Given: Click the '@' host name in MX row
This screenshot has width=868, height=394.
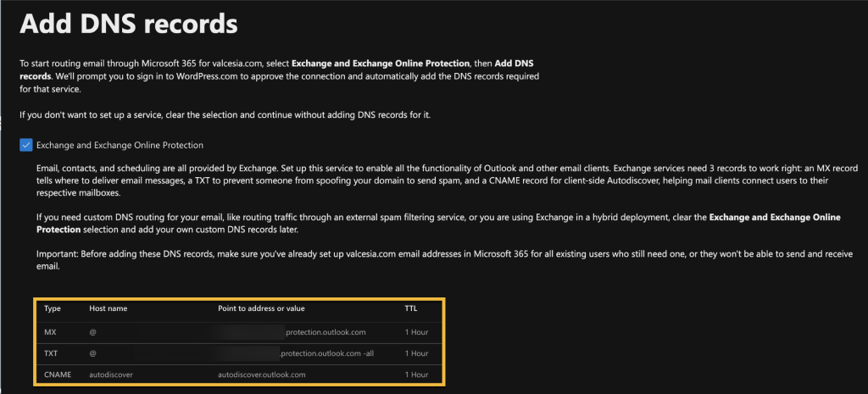Looking at the screenshot, I should click(x=93, y=331).
